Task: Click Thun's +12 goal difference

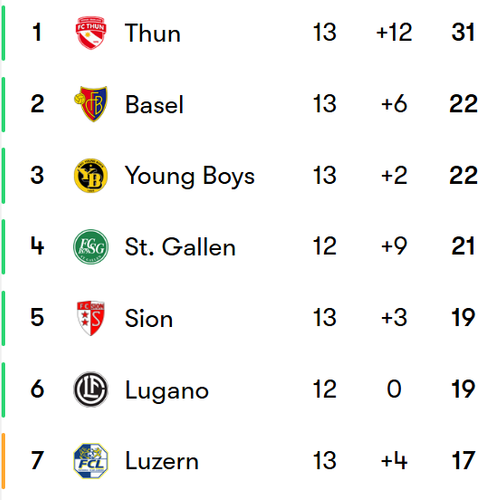Action: (394, 32)
